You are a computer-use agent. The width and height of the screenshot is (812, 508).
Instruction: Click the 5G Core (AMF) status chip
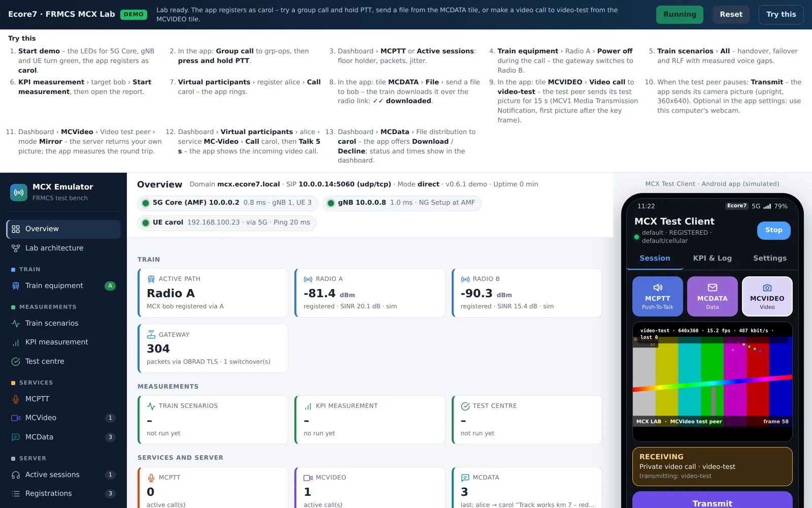tap(227, 203)
